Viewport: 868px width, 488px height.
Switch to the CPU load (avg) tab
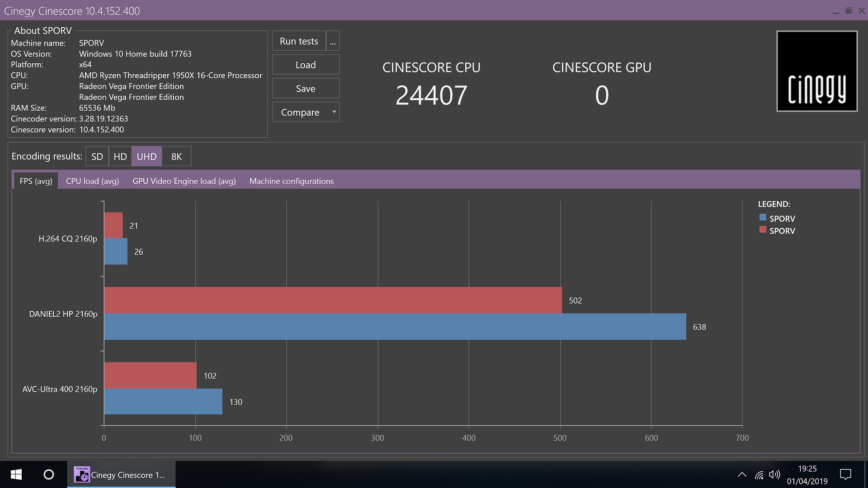[x=92, y=181]
